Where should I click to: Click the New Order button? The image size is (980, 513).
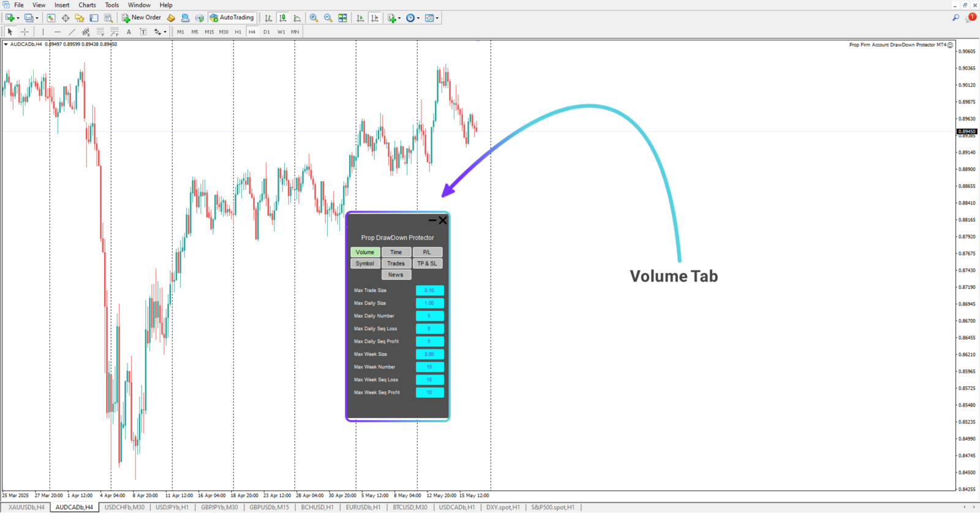pyautogui.click(x=141, y=18)
